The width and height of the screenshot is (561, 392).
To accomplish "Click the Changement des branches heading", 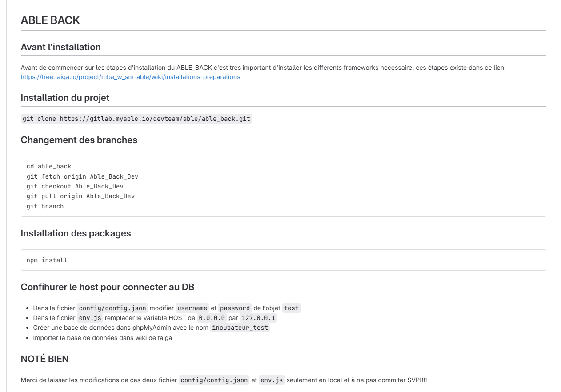I will pos(79,140).
